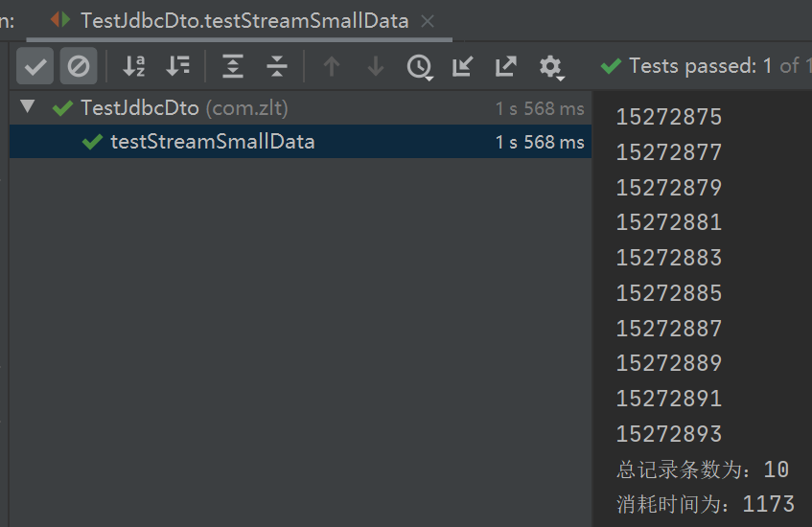This screenshot has width=812, height=527.
Task: Collapse the TestJdbcDto tree node
Action: [28, 106]
